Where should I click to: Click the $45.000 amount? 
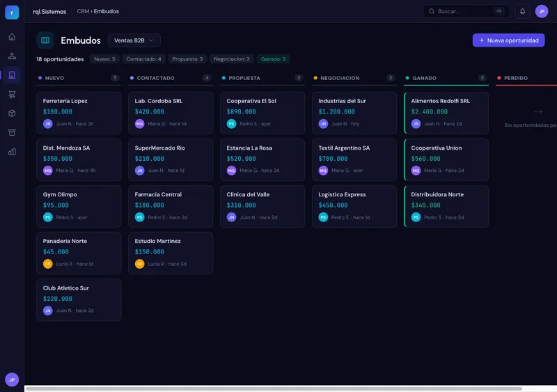tap(56, 251)
